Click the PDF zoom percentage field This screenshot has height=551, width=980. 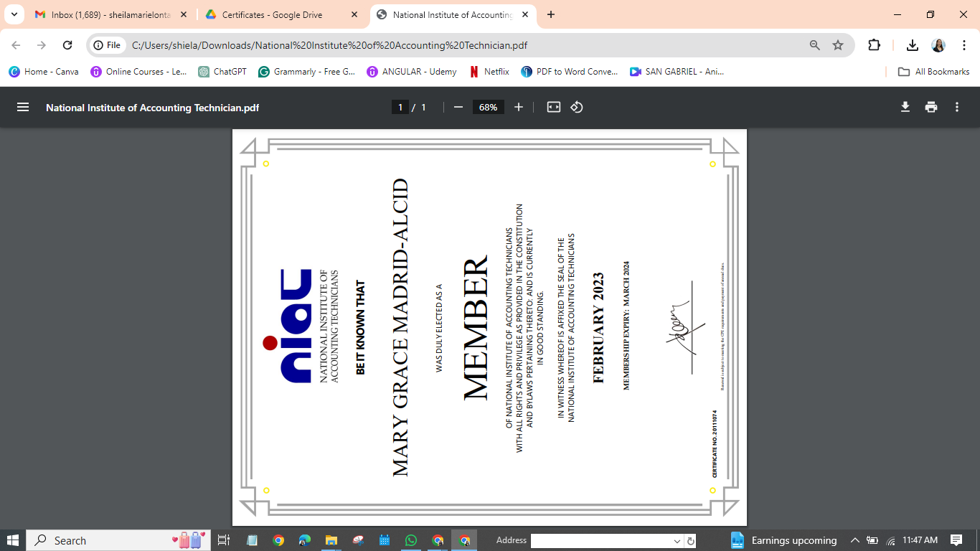pyautogui.click(x=488, y=107)
